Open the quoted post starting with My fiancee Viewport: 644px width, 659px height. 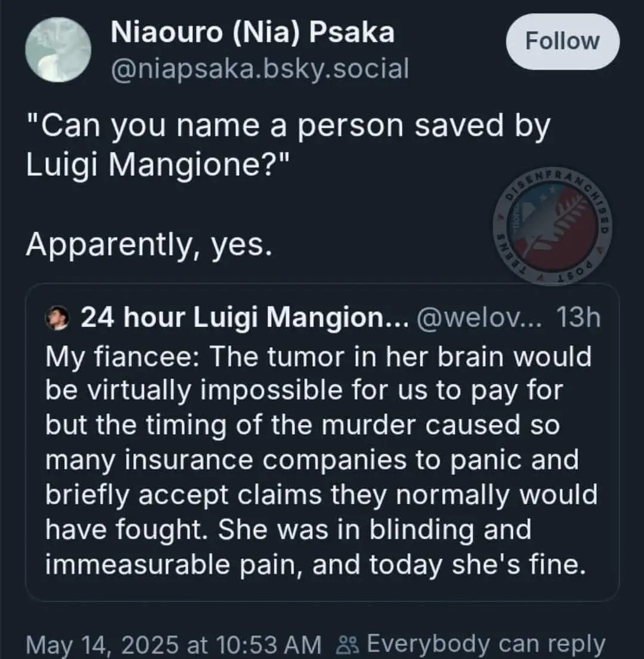322,459
